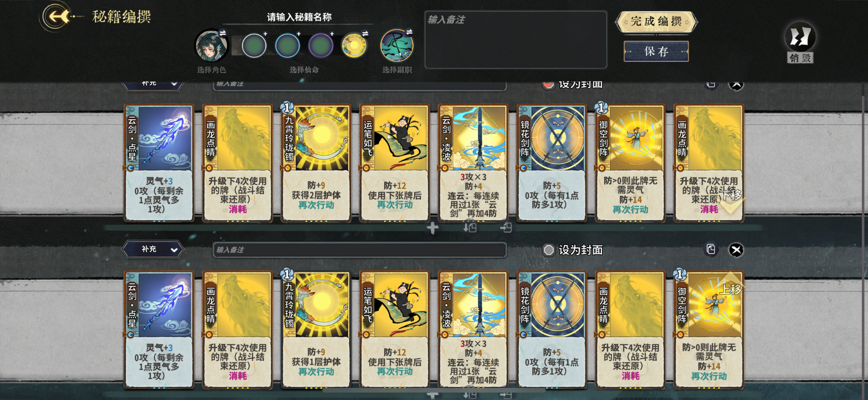Viewport: 868px width, 400px height.
Task: Click the golden back arrow icon
Action: [59, 16]
